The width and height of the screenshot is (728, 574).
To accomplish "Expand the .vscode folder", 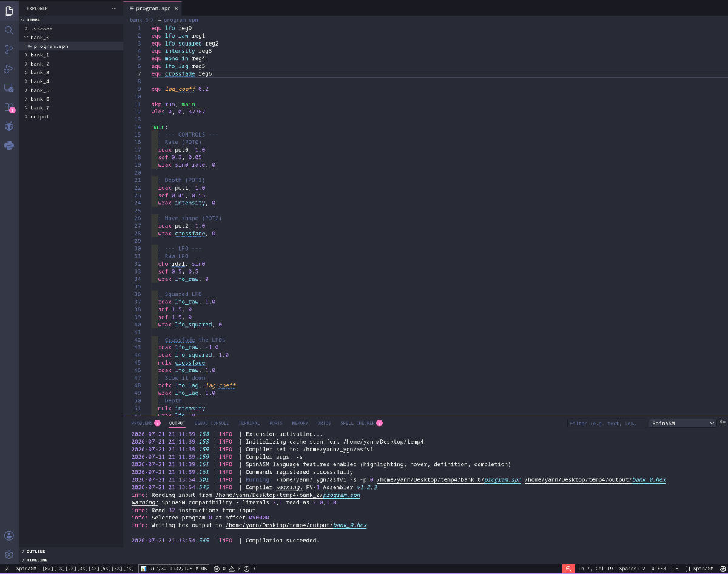I will [72, 29].
